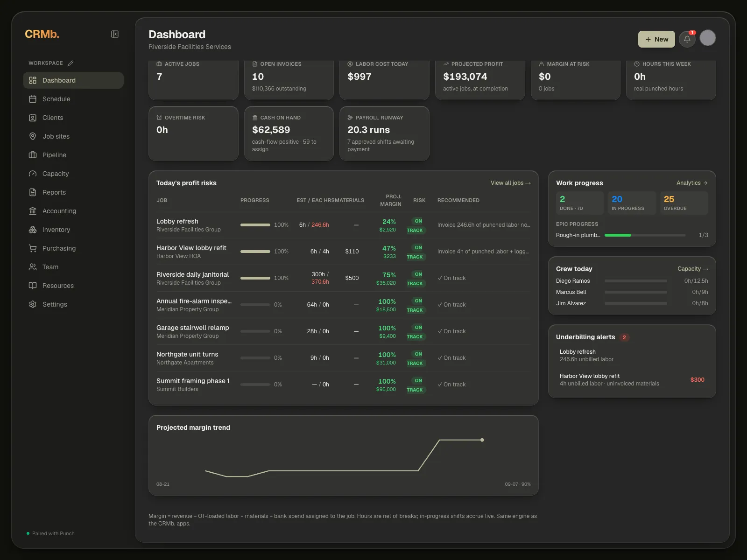Open the Open Invoices card
This screenshot has height=560, width=747.
[x=289, y=79]
